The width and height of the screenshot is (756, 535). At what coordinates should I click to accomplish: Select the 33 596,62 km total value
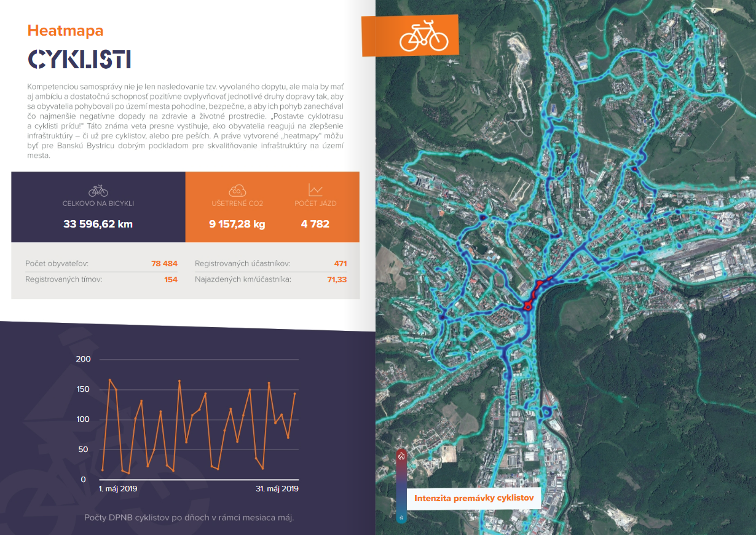98,224
